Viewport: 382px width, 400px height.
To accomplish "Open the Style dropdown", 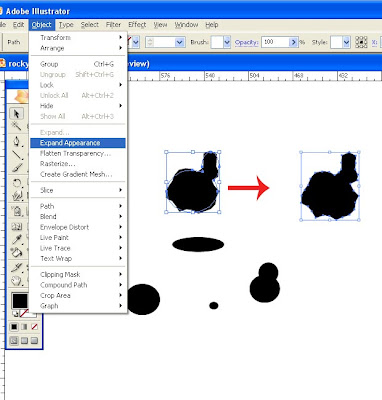I will (346, 42).
